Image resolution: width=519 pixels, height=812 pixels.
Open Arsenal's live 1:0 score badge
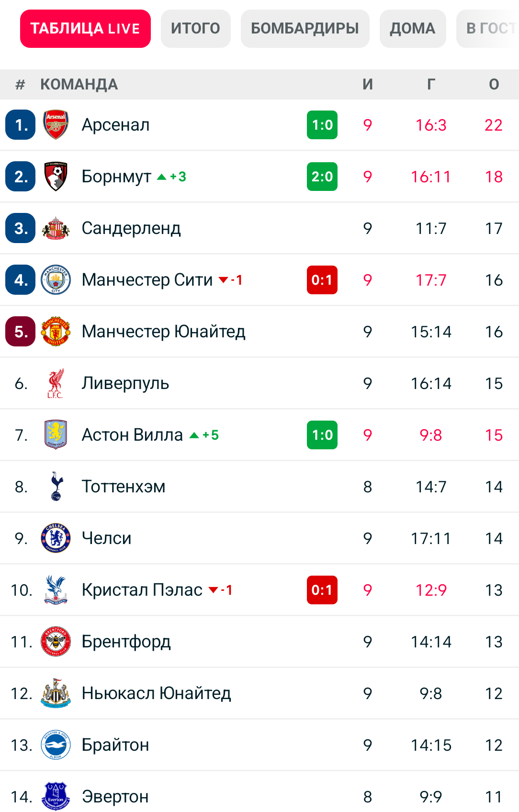pos(322,125)
